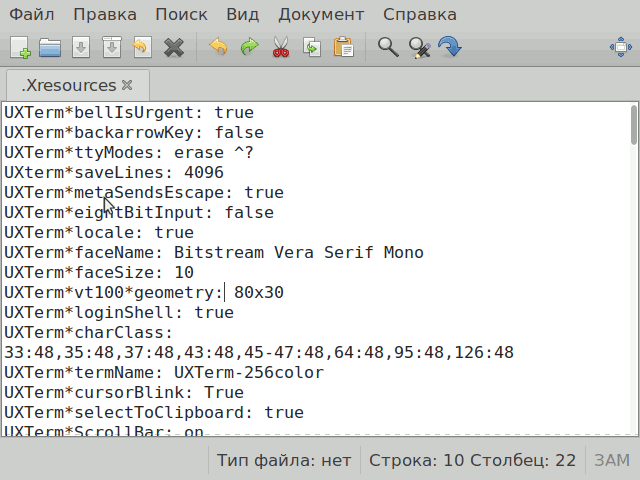Open Find and Replace icon
Image resolution: width=640 pixels, height=480 pixels.
419,47
